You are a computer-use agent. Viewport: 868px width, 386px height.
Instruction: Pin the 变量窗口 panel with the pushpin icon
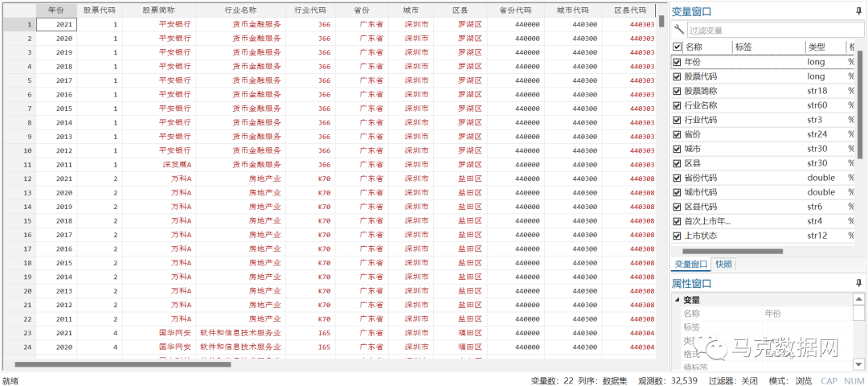858,11
